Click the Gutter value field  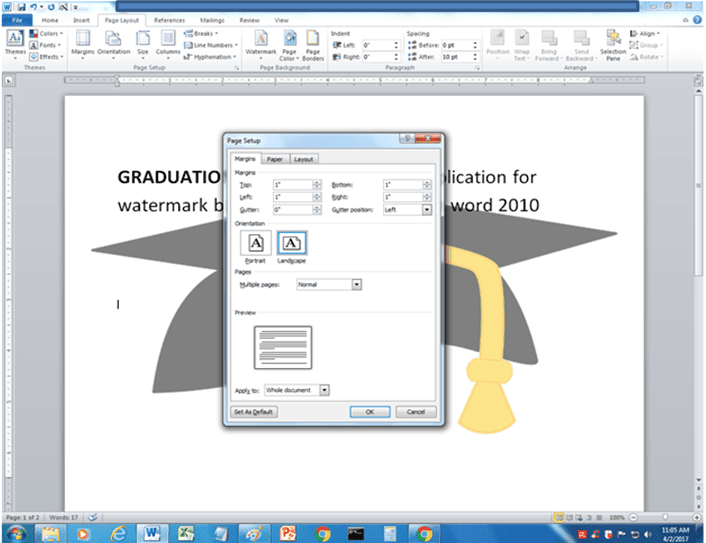click(293, 210)
